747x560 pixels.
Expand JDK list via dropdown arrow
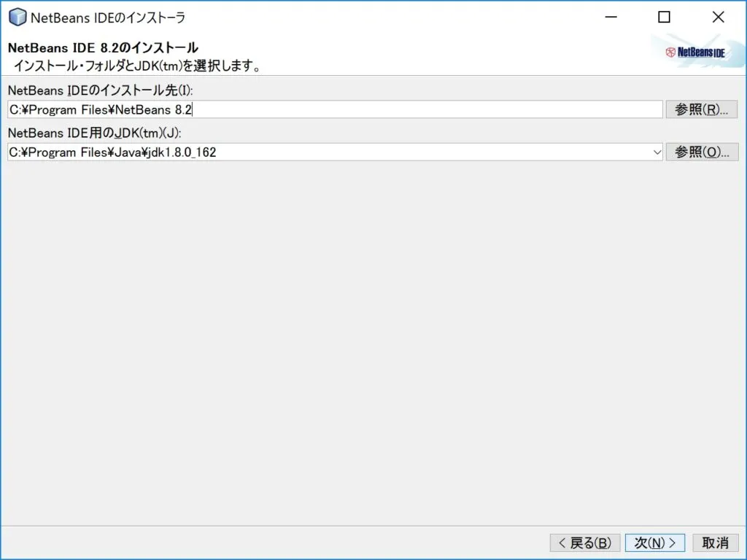[657, 152]
